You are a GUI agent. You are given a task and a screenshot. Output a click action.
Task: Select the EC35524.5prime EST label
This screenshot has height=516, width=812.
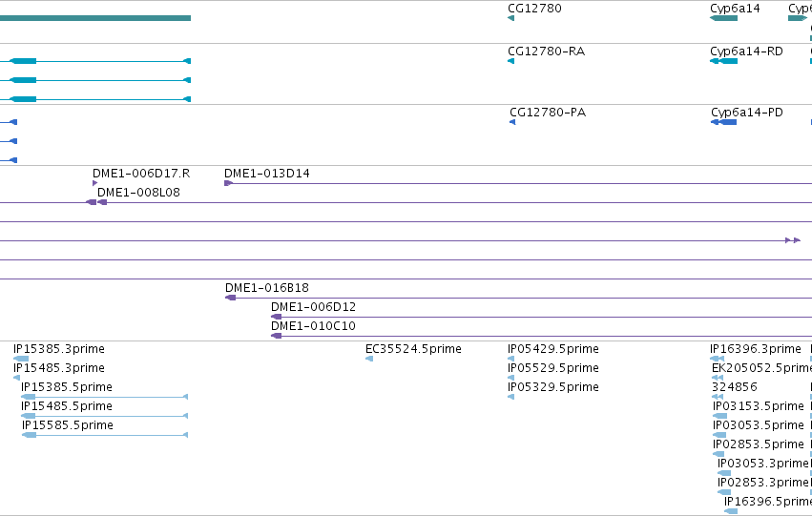pyautogui.click(x=413, y=349)
